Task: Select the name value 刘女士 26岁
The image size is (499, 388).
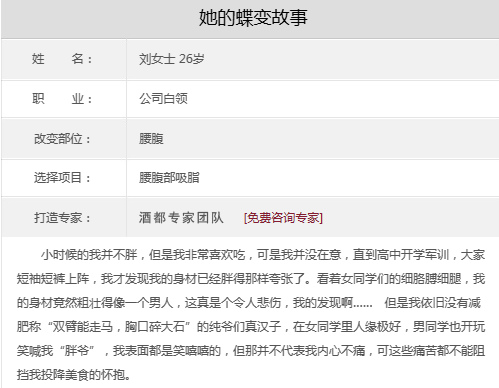Action: (x=172, y=59)
